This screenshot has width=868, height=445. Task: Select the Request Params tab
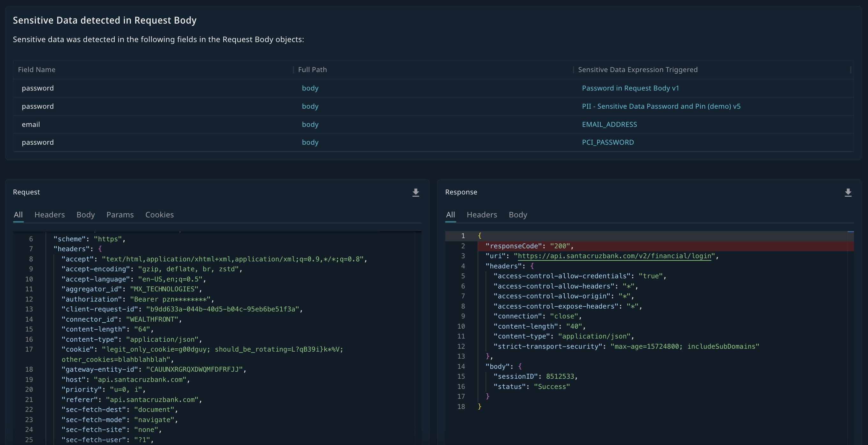point(120,215)
